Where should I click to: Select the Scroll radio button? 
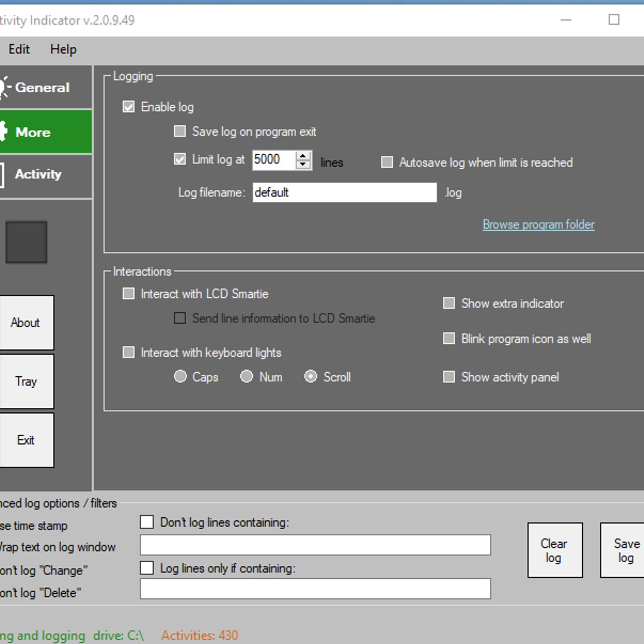pos(310,377)
